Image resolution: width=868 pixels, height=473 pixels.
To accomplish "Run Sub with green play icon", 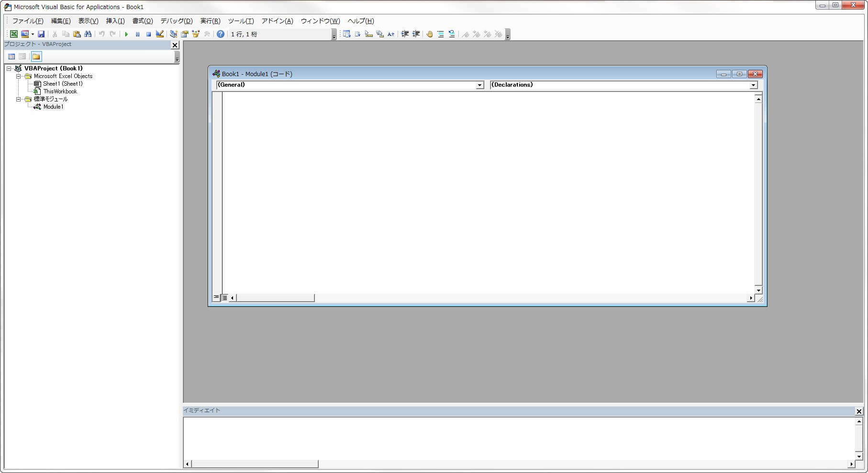I will (126, 34).
